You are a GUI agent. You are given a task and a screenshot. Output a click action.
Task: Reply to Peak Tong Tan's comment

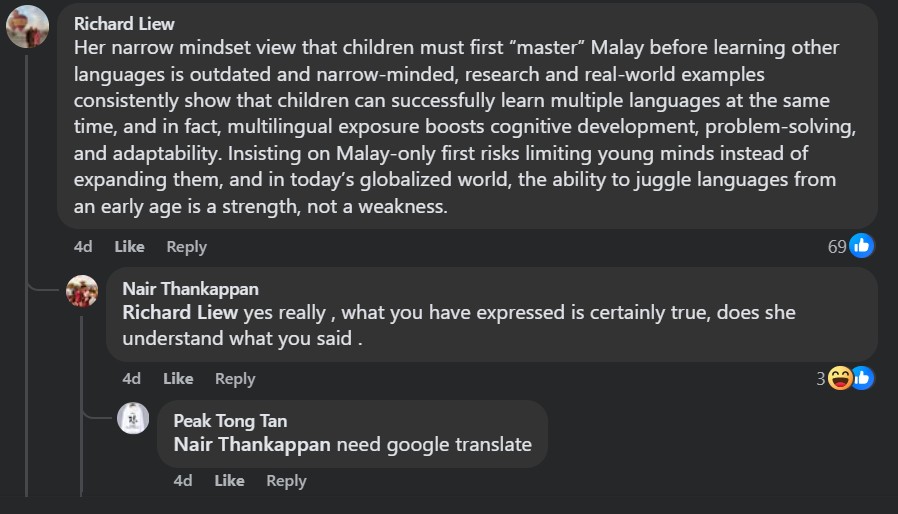pyautogui.click(x=286, y=481)
